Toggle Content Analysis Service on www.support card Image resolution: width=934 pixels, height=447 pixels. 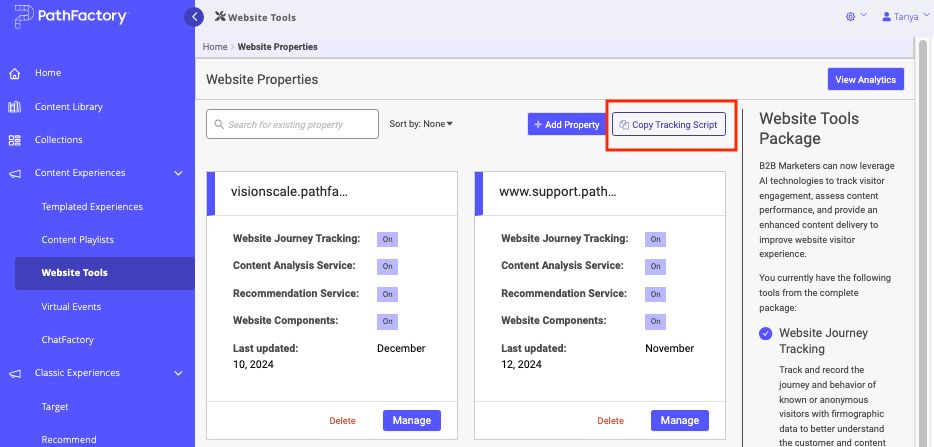(x=655, y=267)
